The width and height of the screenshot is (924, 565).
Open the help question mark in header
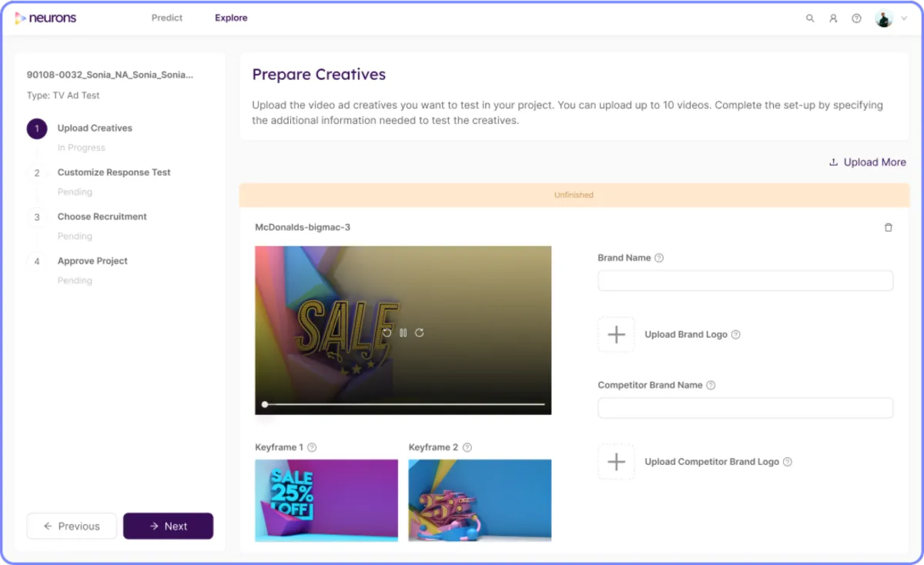pos(856,18)
